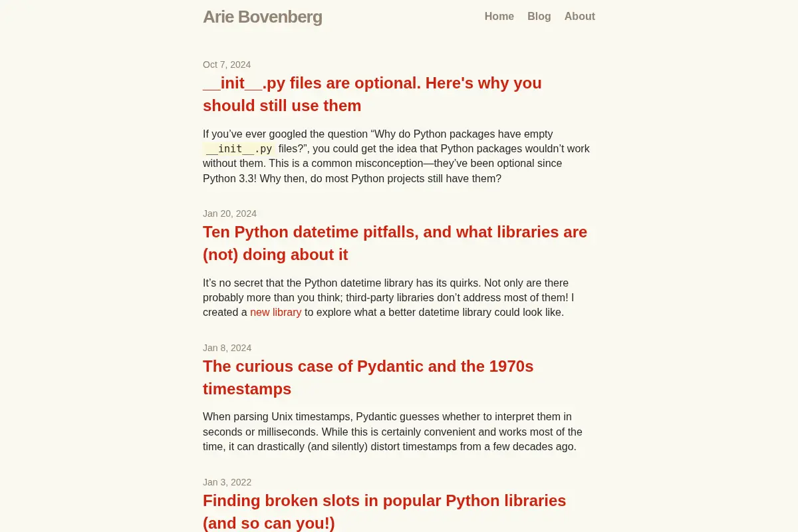This screenshot has width=798, height=532.
Task: Open the Blog nav link
Action: click(539, 16)
